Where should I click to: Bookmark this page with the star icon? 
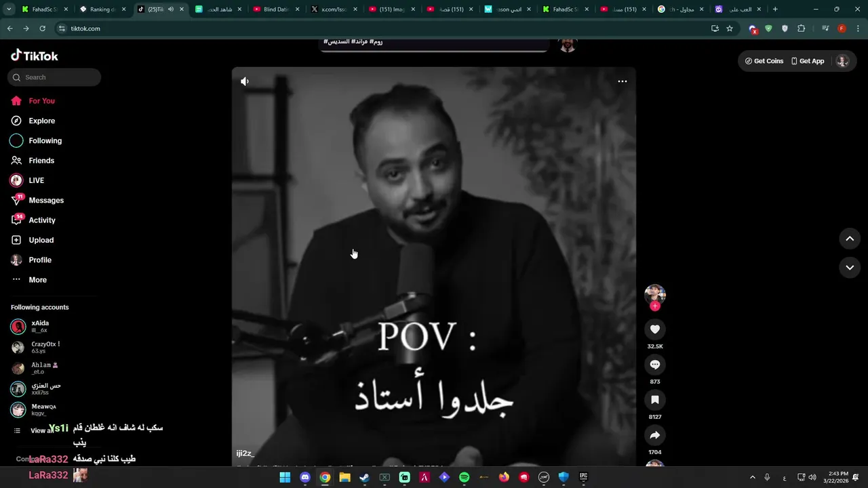click(x=730, y=28)
